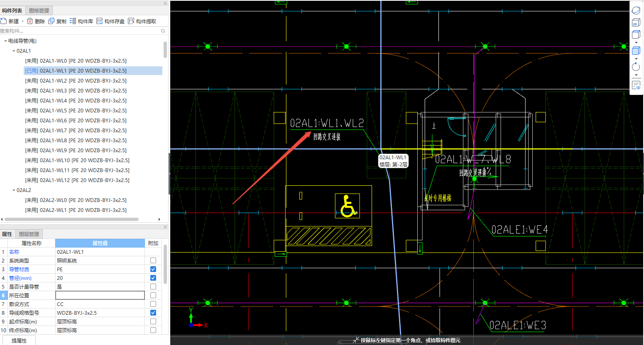Click the rotate view icon
The width and height of the screenshot is (644, 345).
636,67
